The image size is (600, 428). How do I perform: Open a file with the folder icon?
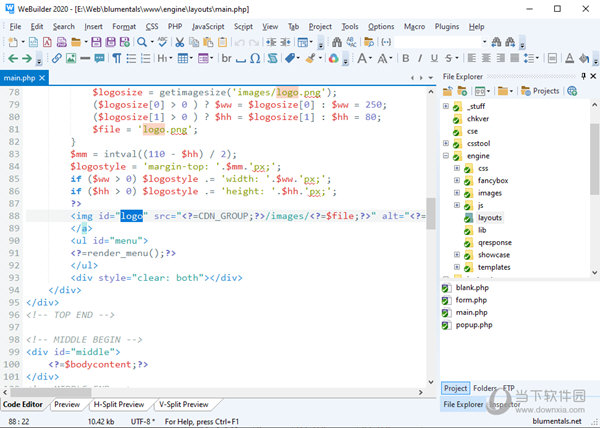76,42
